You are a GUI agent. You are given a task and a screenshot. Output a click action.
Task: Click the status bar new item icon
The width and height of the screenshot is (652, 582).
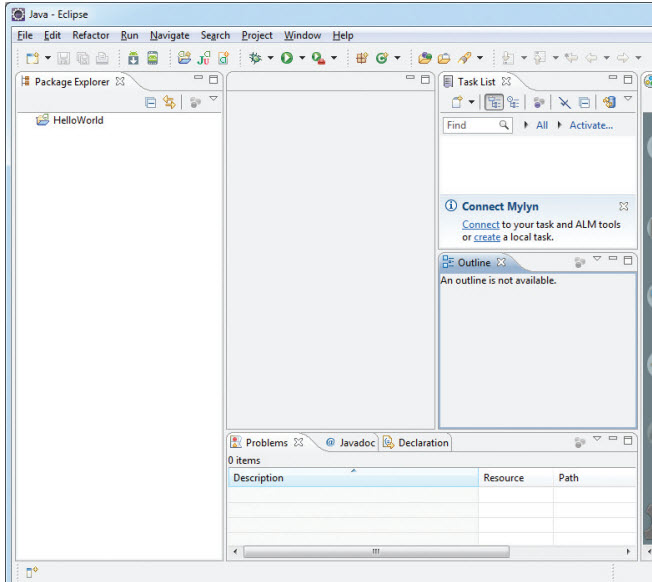(x=32, y=572)
